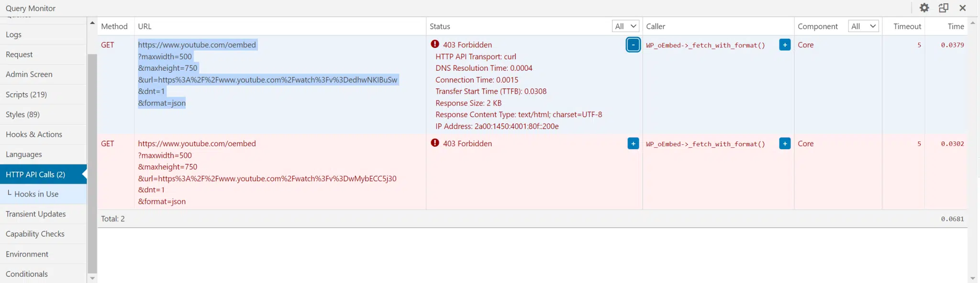980x283 pixels.
Task: Select Hooks in Use submenu item
Action: point(36,194)
